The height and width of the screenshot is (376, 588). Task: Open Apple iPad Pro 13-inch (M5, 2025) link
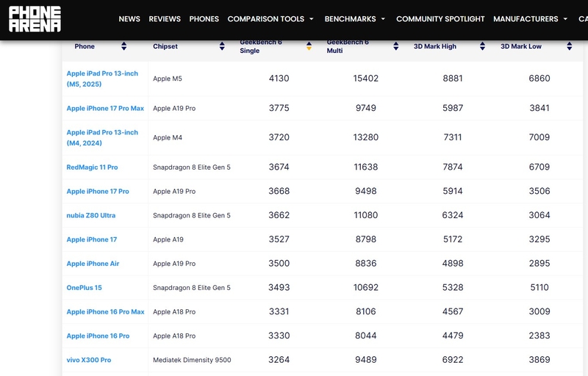point(102,79)
